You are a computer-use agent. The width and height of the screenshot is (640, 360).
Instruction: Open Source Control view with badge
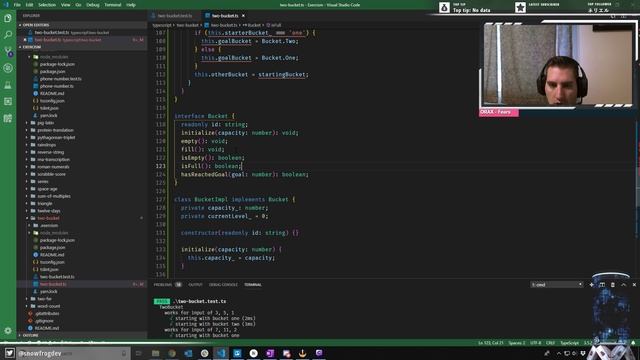point(8,51)
